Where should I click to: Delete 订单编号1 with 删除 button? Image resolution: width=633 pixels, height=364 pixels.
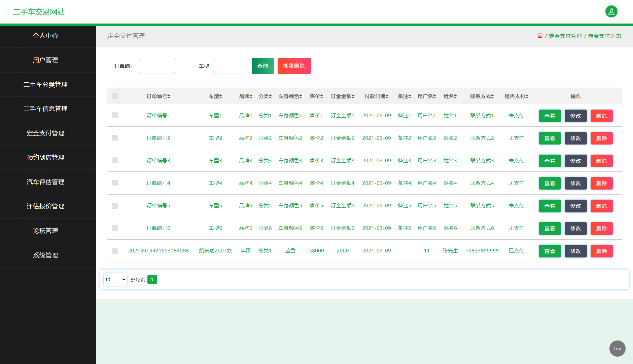pyautogui.click(x=601, y=116)
